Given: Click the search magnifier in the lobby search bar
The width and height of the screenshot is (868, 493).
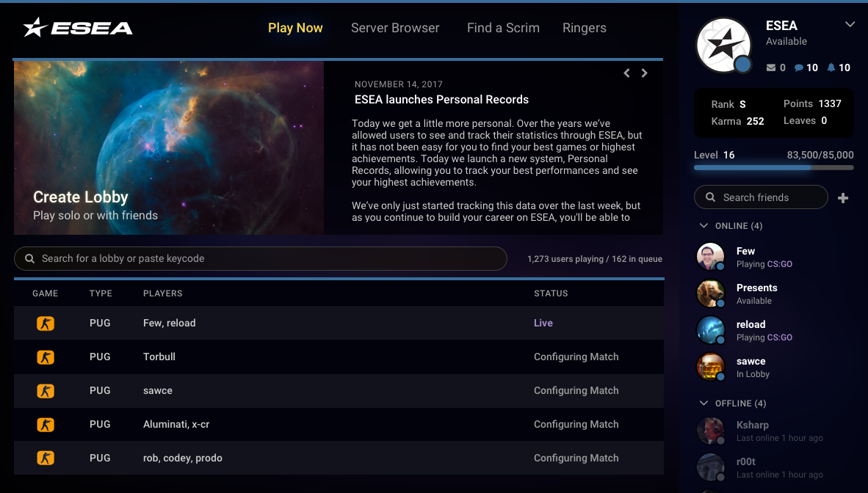Looking at the screenshot, I should 29,258.
